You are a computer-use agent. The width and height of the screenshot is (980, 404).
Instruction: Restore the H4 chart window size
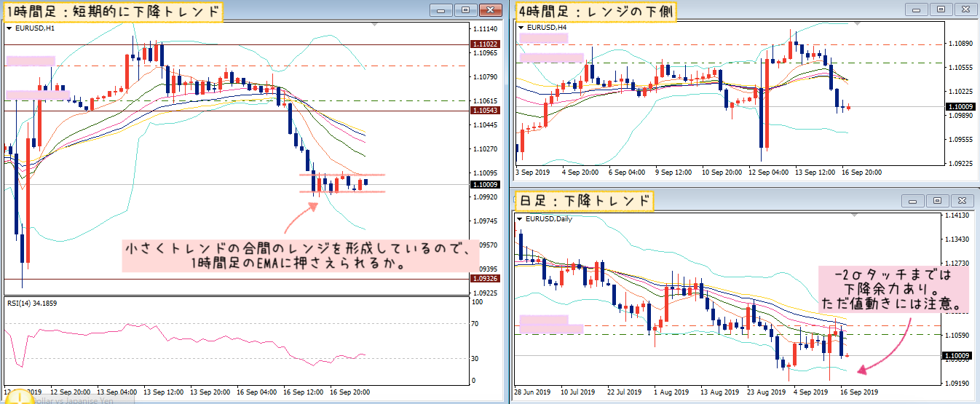pos(942,9)
